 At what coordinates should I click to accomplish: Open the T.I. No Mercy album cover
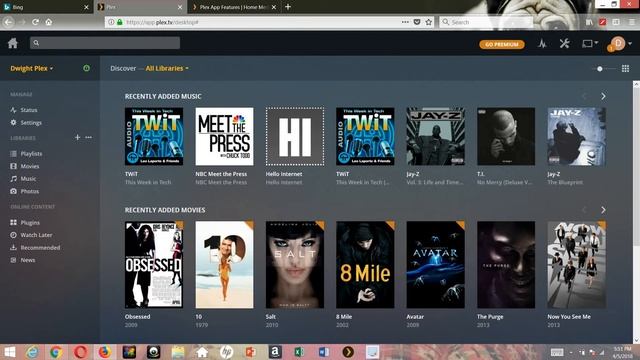coord(506,136)
